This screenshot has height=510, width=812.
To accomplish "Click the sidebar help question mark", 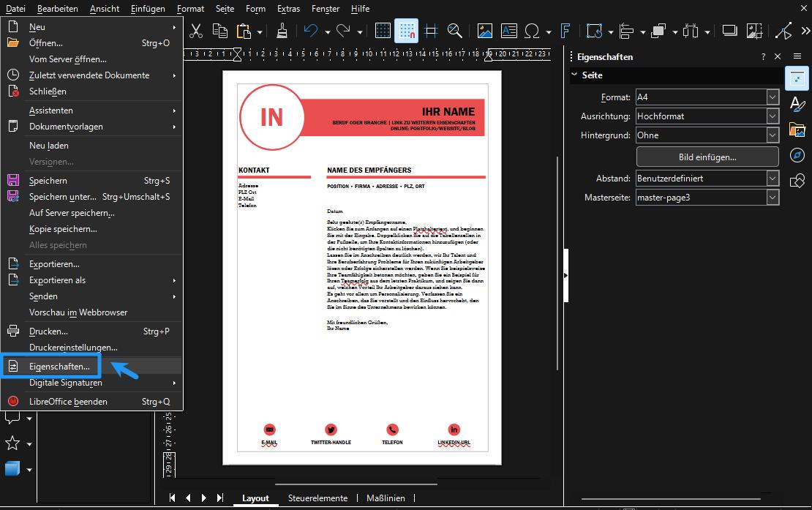I will [763, 56].
